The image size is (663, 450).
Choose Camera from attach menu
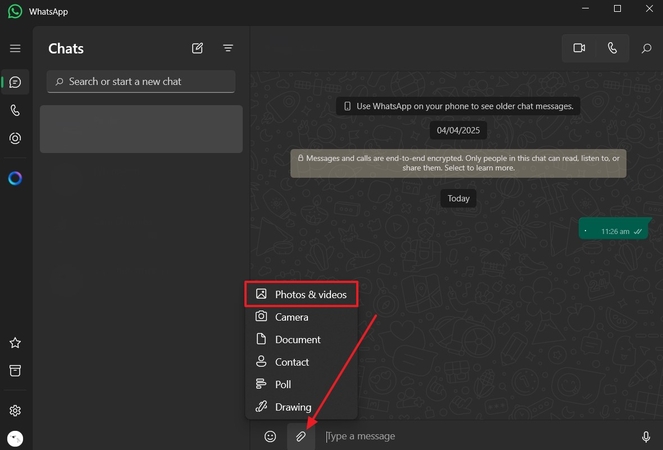[x=301, y=317]
